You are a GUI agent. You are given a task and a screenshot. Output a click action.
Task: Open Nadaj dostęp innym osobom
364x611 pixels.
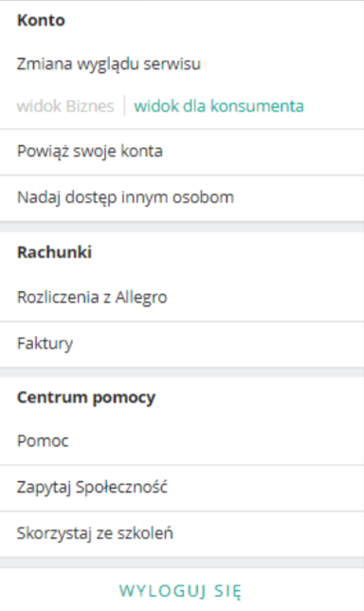coord(182,198)
